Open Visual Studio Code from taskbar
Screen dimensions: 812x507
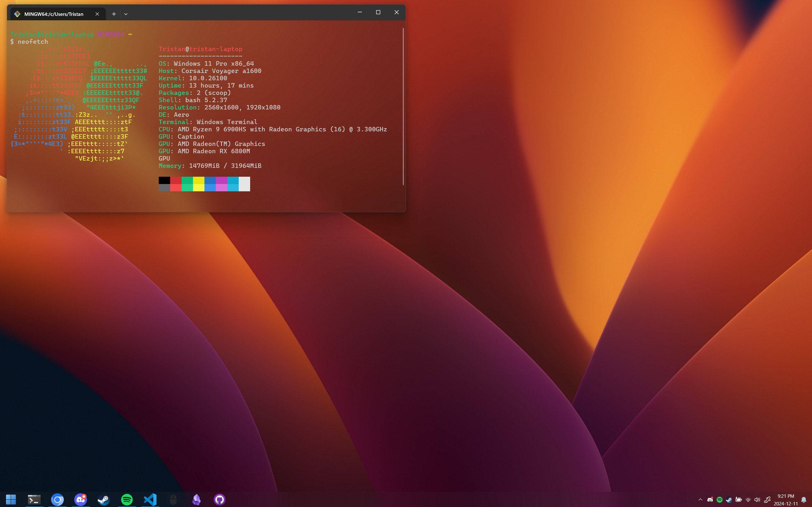[150, 500]
